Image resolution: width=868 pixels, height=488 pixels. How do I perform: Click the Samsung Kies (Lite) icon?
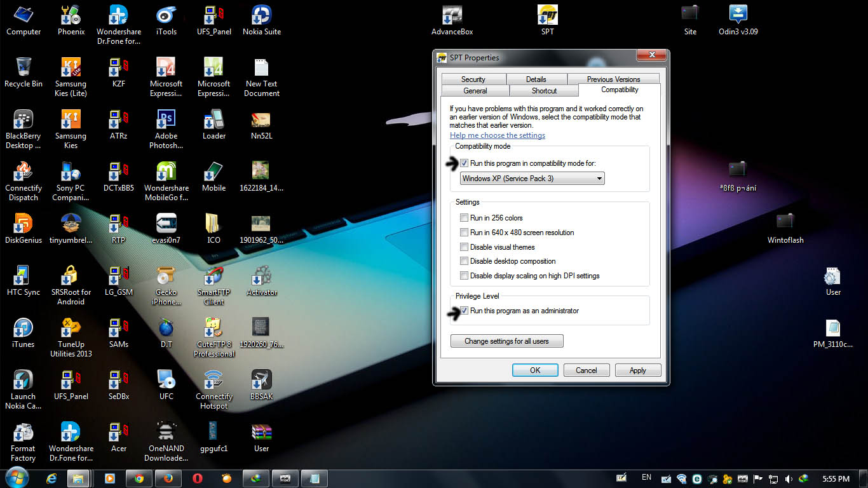[71, 77]
